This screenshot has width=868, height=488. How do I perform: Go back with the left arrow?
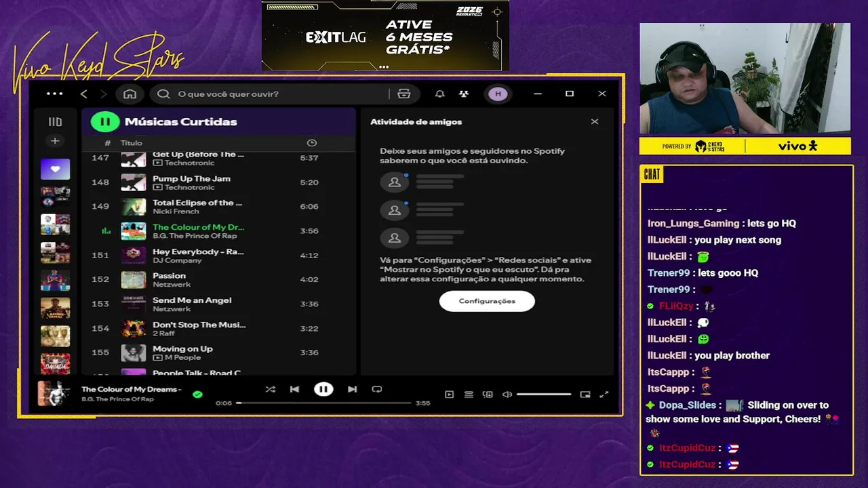pos(84,94)
